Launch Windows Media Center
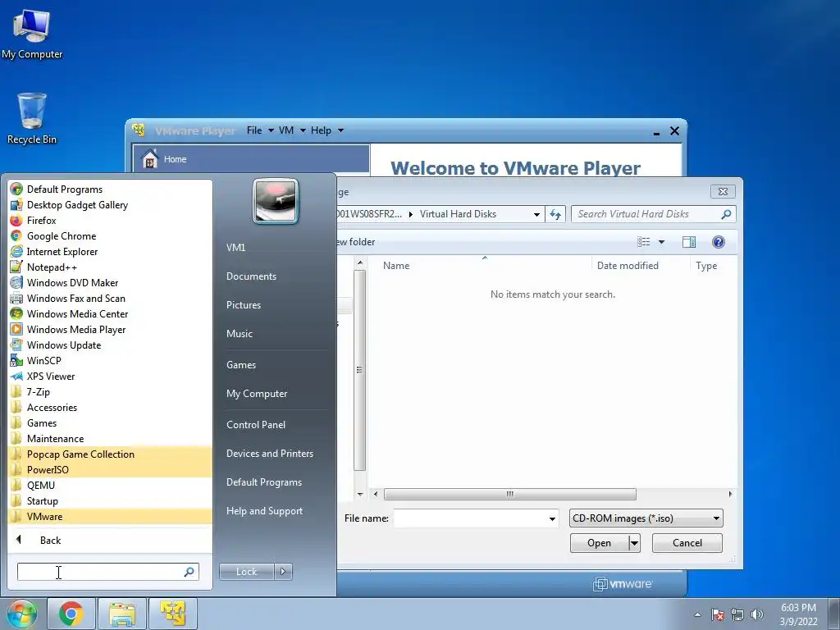840x630 pixels. click(x=77, y=313)
